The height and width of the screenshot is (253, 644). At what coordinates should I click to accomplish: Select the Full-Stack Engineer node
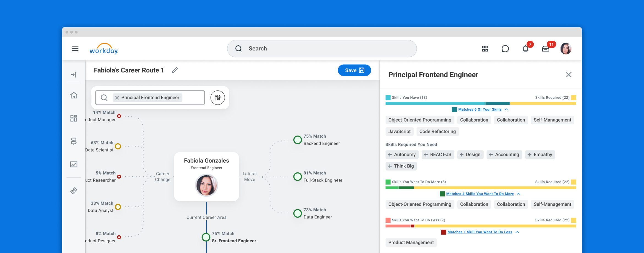click(x=298, y=177)
